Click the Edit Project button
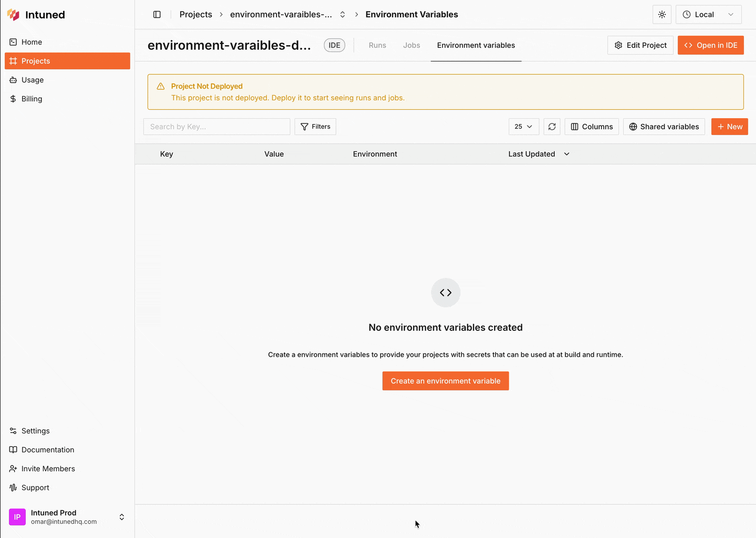The image size is (756, 538). pos(640,45)
